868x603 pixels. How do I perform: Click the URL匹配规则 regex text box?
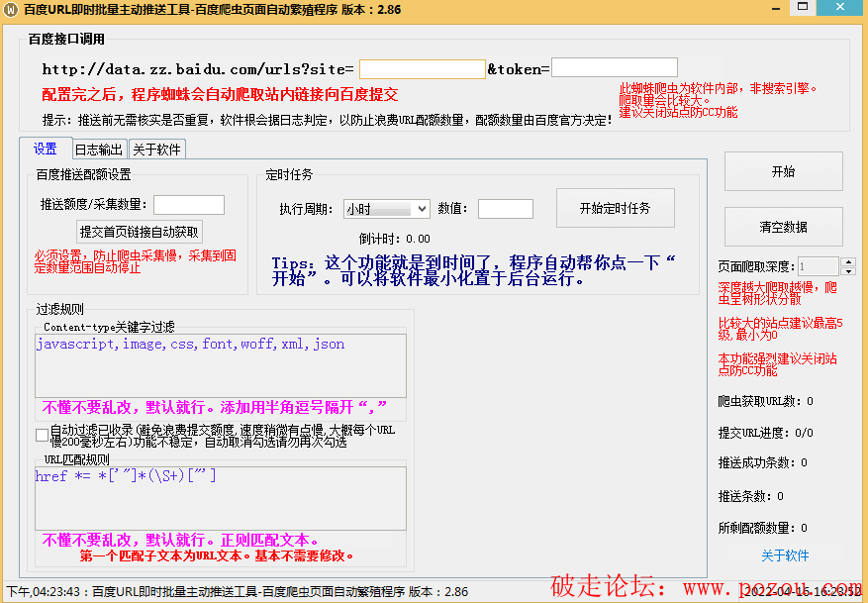(221, 498)
